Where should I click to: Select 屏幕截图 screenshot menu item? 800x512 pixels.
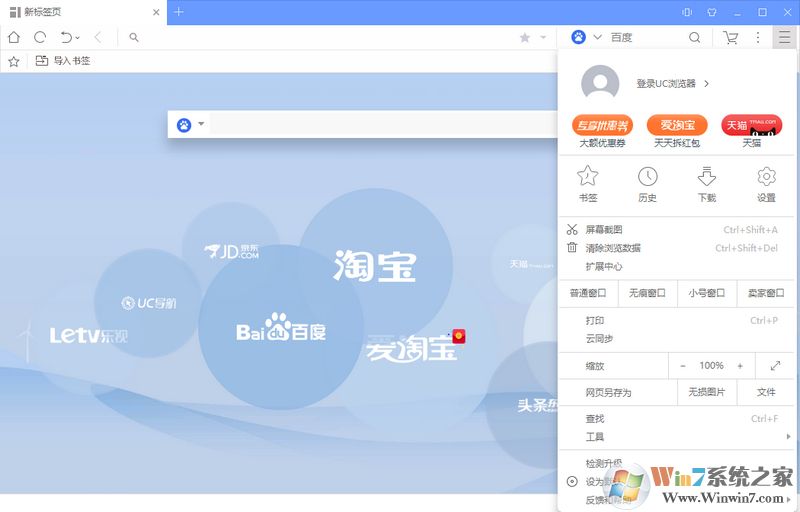[677, 229]
